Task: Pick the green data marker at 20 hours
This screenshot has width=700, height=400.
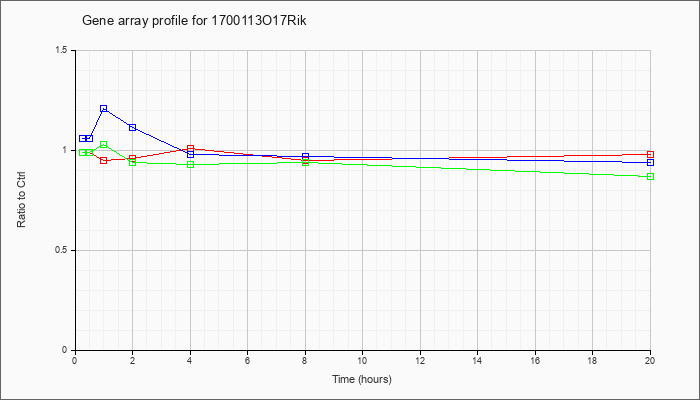Action: (650, 176)
